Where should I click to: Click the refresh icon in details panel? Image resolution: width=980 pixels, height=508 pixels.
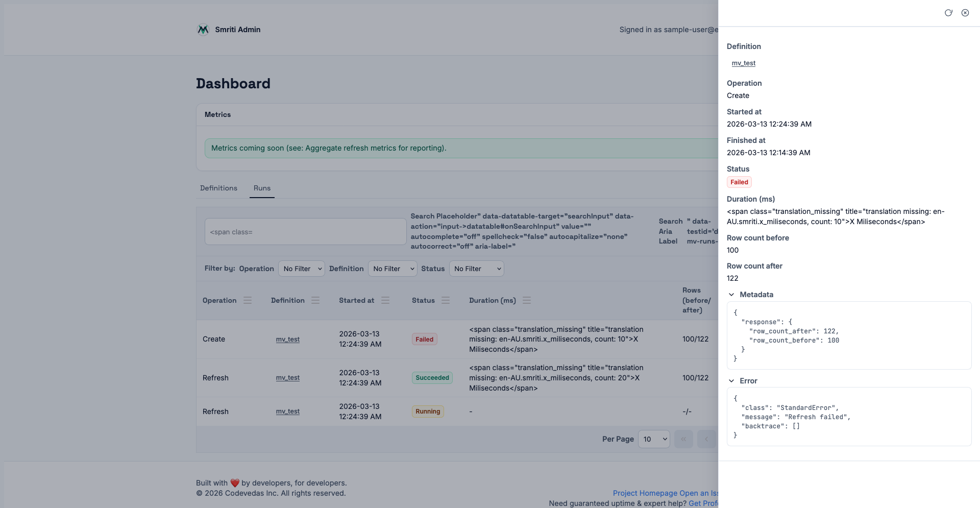(x=948, y=13)
